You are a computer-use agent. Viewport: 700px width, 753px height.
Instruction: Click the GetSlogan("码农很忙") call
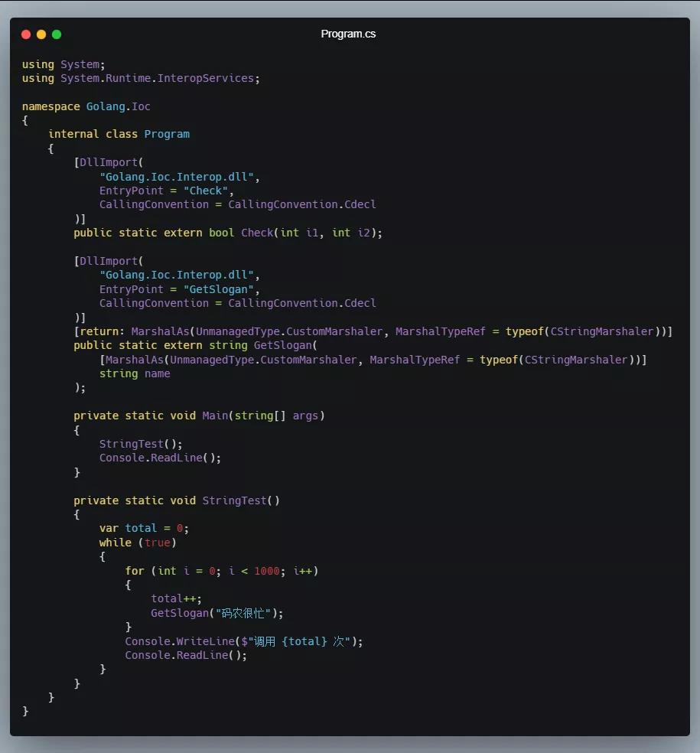pos(217,613)
